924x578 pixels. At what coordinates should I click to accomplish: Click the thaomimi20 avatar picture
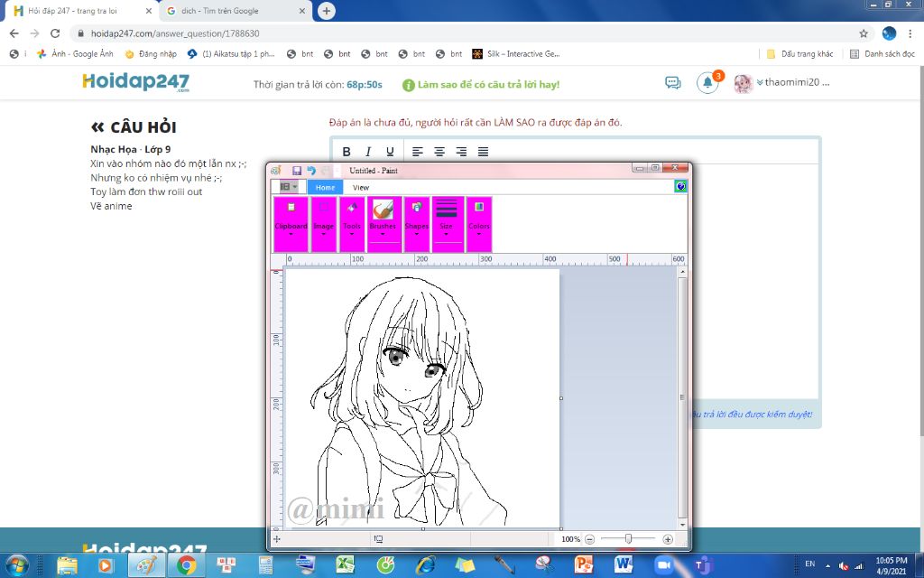744,84
